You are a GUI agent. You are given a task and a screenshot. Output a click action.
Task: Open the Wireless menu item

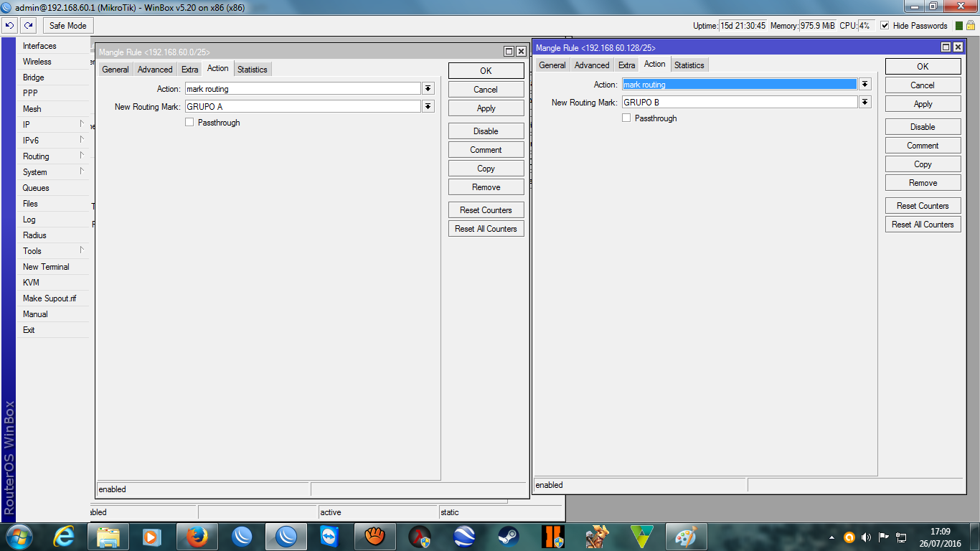click(x=54, y=62)
